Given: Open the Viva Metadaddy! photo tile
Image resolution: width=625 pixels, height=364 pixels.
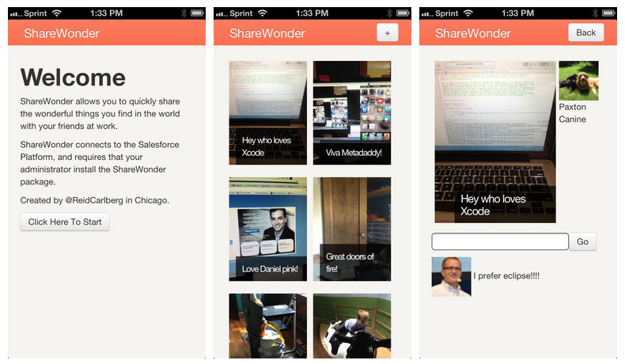Looking at the screenshot, I should click(x=352, y=112).
